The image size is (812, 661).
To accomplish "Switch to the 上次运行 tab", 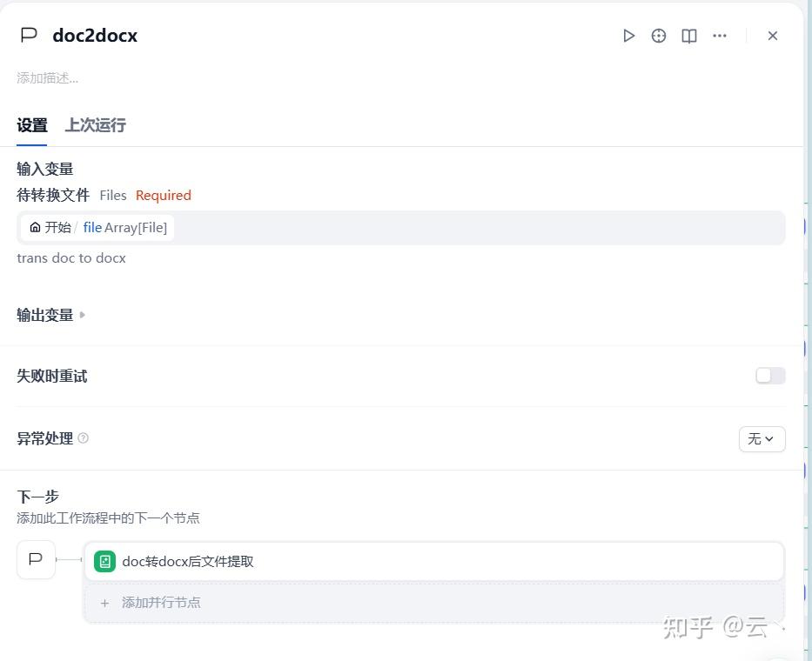I will pyautogui.click(x=95, y=125).
